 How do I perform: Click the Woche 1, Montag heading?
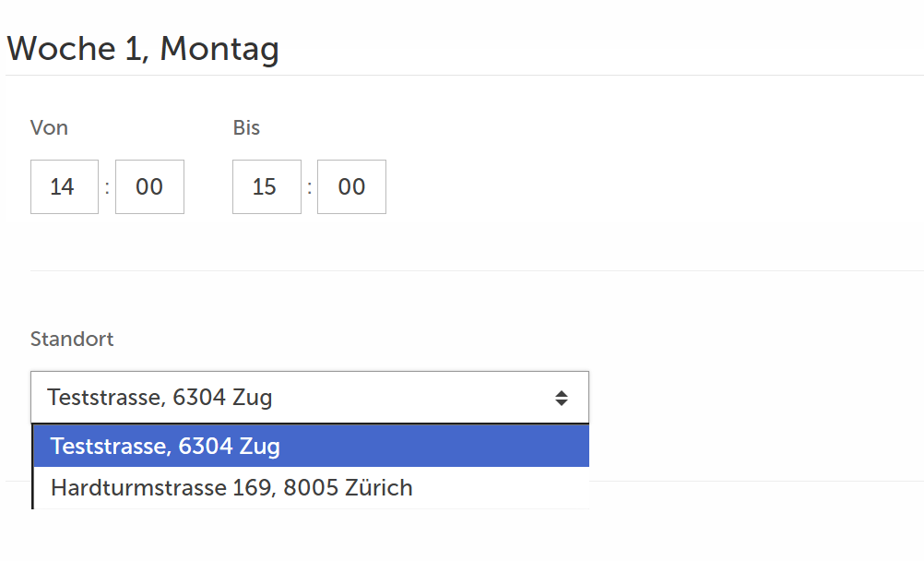pos(143,48)
